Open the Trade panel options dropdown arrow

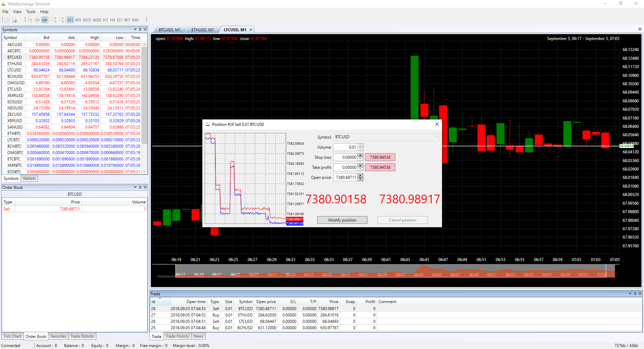(x=630, y=294)
